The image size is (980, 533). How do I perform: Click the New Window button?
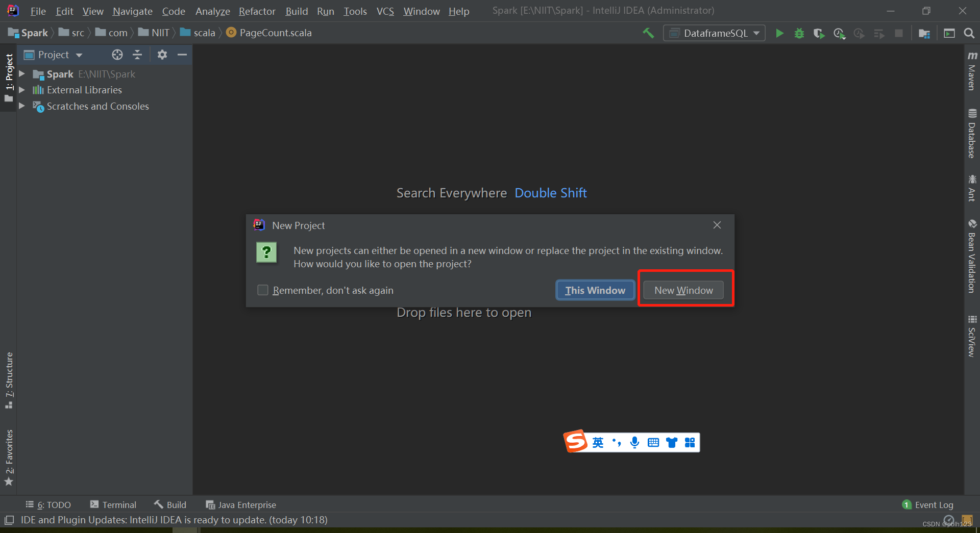click(683, 290)
